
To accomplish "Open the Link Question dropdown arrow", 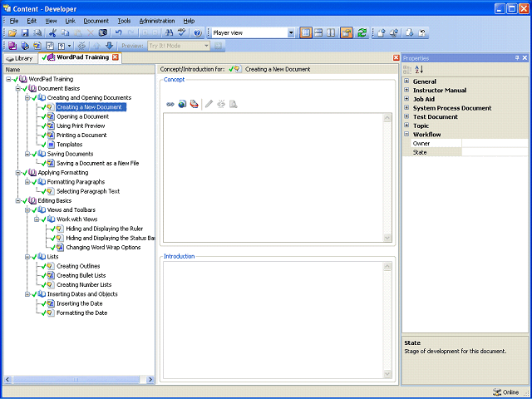I will click(70, 46).
